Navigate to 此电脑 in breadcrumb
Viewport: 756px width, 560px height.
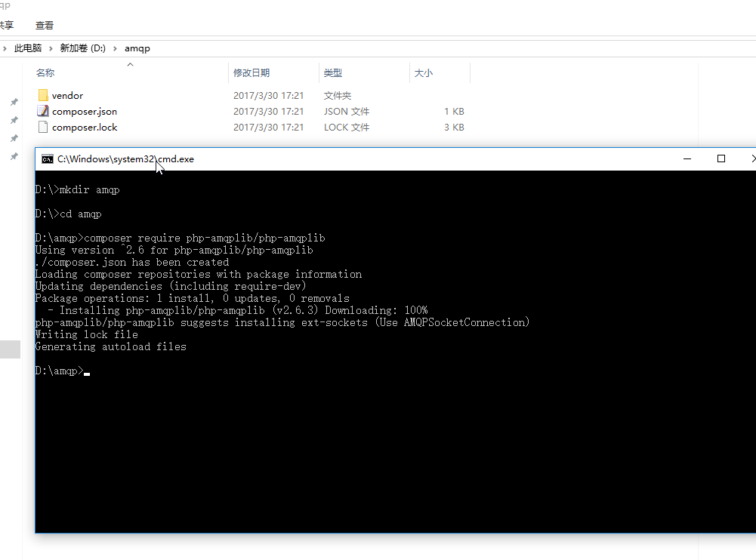(28, 48)
